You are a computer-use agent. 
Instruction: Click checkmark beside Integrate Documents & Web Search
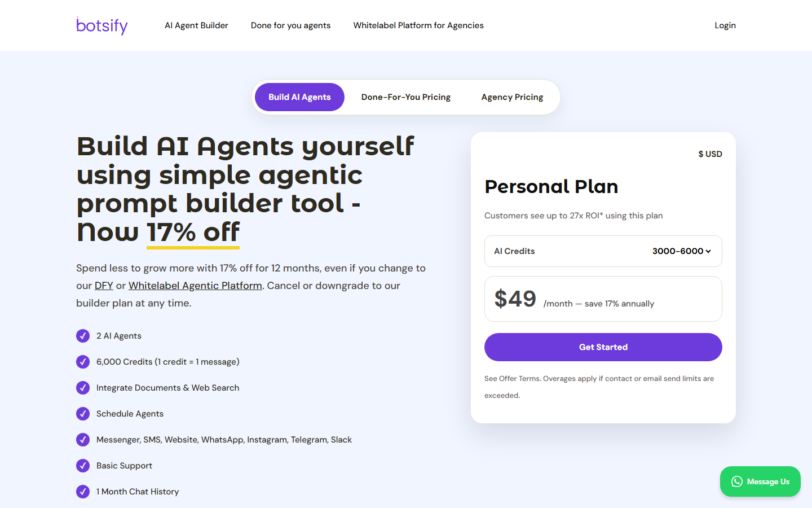pos(83,388)
